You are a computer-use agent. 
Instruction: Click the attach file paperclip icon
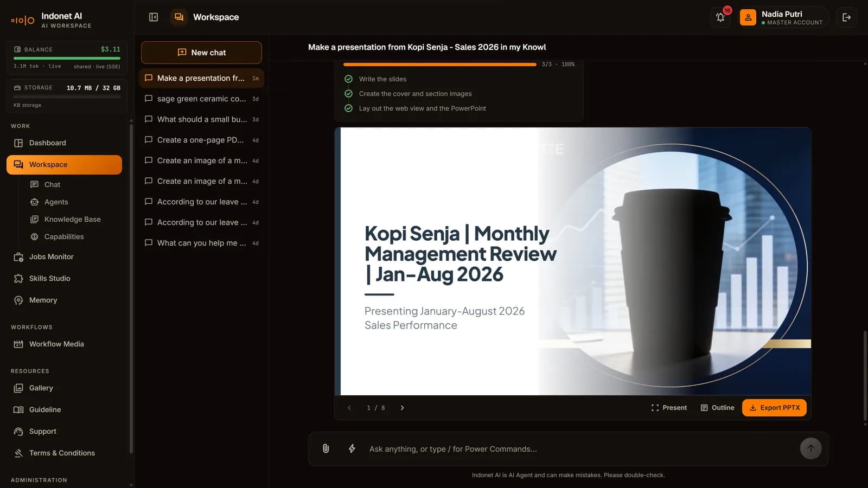pyautogui.click(x=325, y=448)
